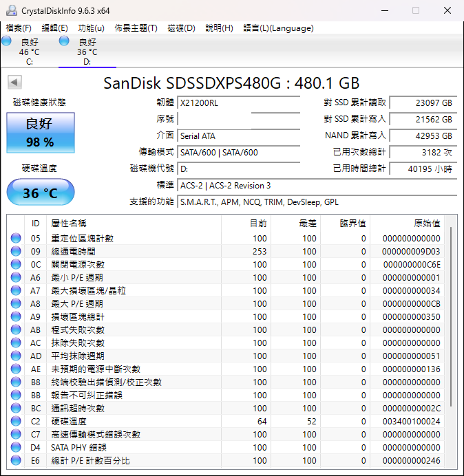
Task: Click the status icon for attribute B8
Action: pos(16,382)
